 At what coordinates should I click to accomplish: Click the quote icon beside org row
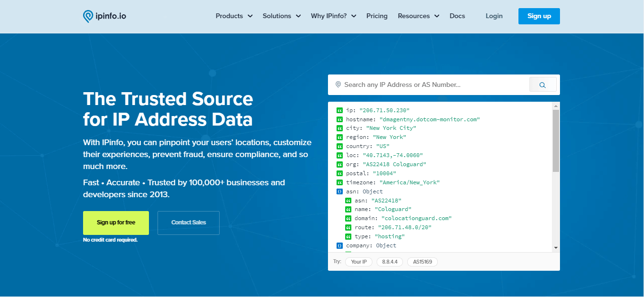point(339,165)
